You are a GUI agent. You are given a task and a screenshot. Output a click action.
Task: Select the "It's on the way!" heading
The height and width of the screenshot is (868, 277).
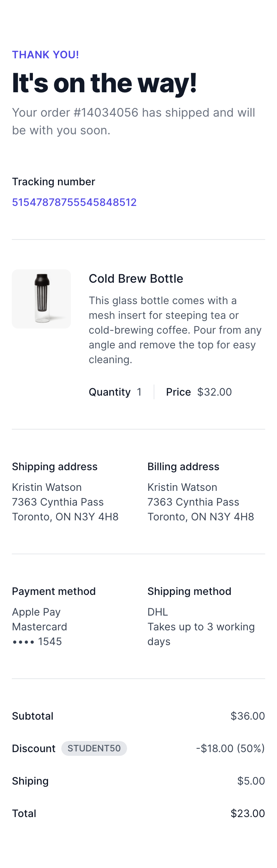[x=104, y=83]
